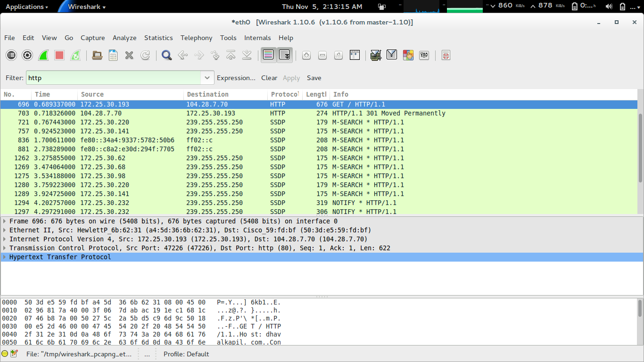The image size is (644, 362).
Task: Click Profile: Default in status bar
Action: click(x=186, y=354)
